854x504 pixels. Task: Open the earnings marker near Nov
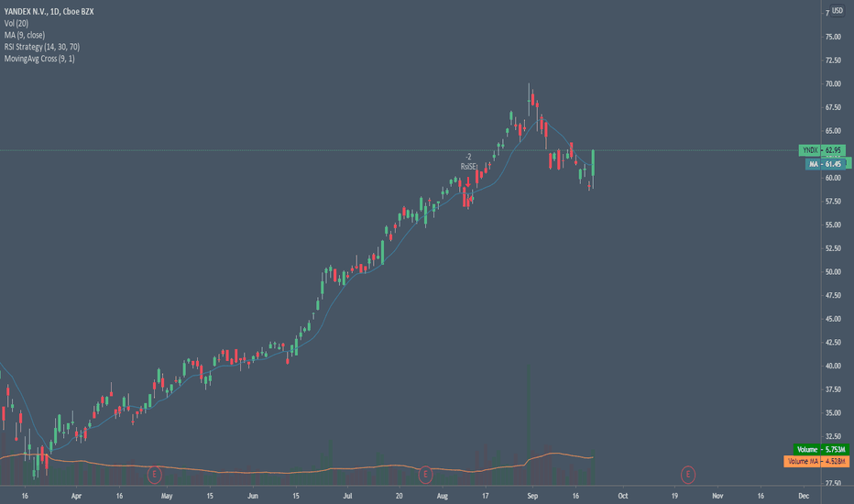[x=688, y=475]
